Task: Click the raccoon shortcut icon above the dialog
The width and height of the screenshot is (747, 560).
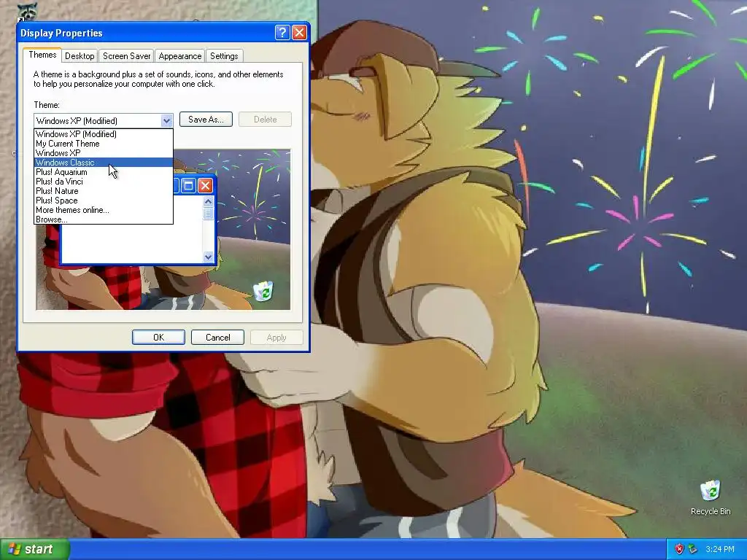Action: pos(27,12)
